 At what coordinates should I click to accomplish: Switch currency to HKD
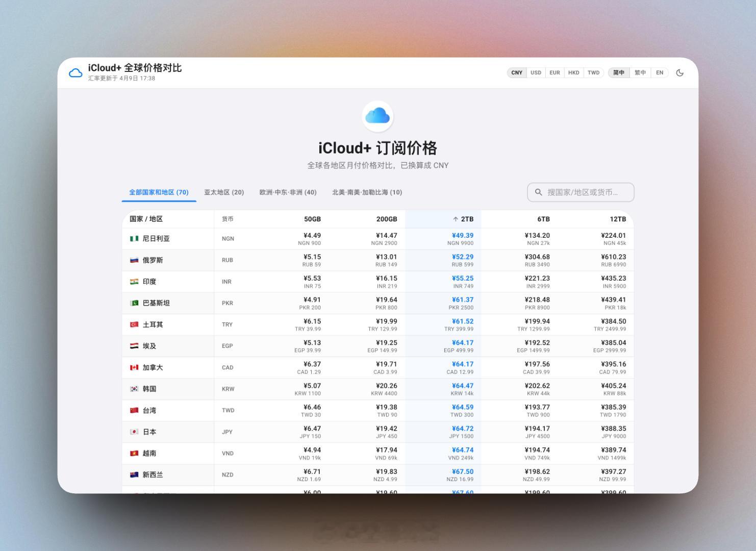(x=573, y=72)
